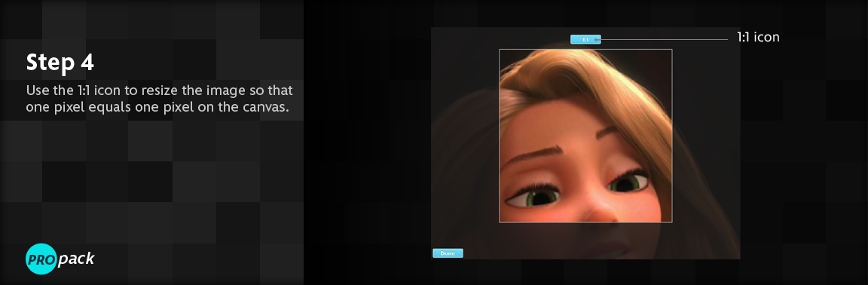Screen dimensions: 868x285
Task: Click the dimmed image area left of crop
Action: [x=466, y=167]
